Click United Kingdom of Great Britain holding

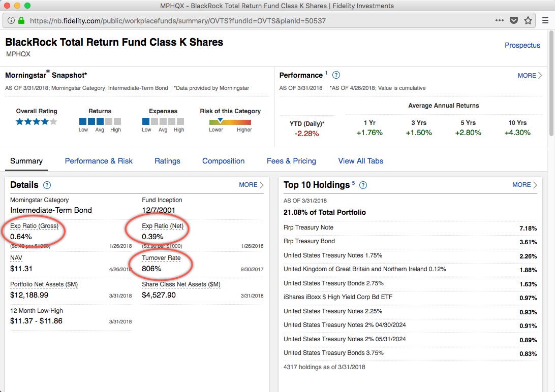[x=410, y=270]
